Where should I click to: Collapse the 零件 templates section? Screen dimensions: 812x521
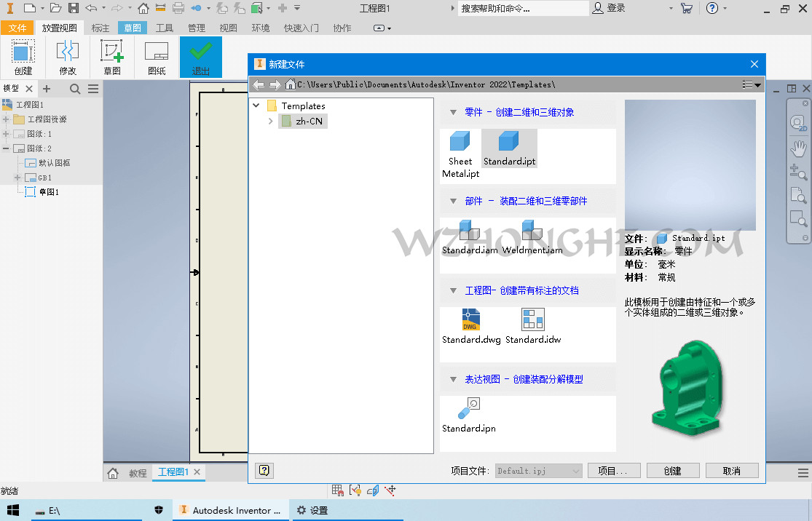pyautogui.click(x=453, y=113)
